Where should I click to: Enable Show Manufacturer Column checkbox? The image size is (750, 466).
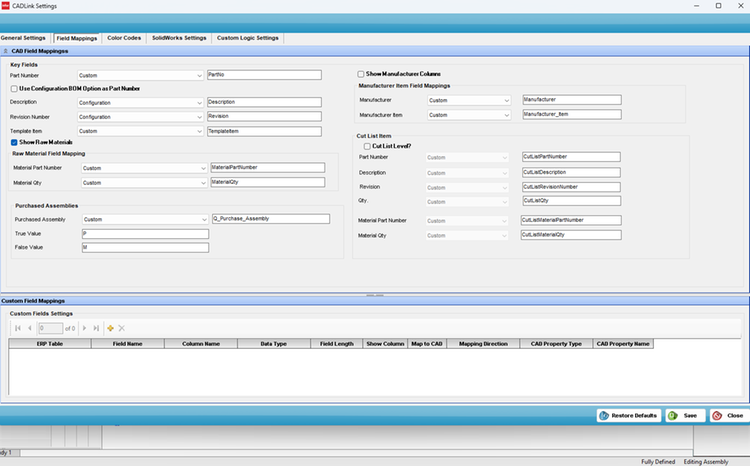pos(361,74)
